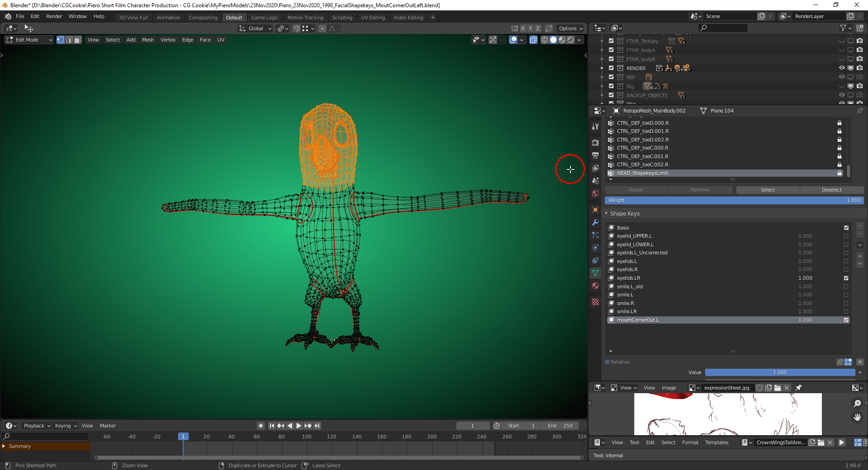Enable the smile.L shape key checkbox

pos(846,295)
